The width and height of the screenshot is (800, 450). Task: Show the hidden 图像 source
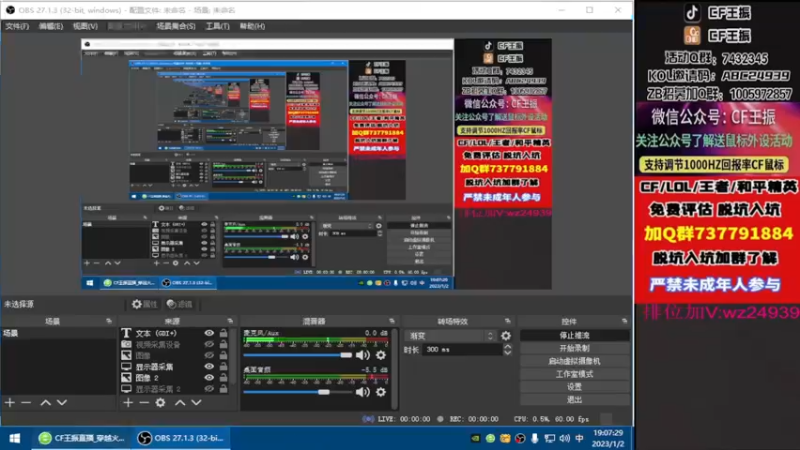point(209,356)
